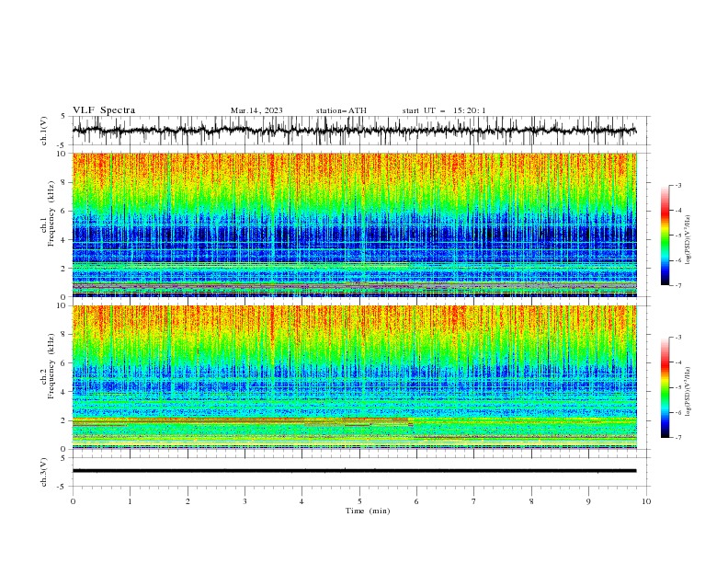Click the "station=ATH" header label
Image resolution: width=728 pixels, height=563 pixels.
tap(341, 110)
